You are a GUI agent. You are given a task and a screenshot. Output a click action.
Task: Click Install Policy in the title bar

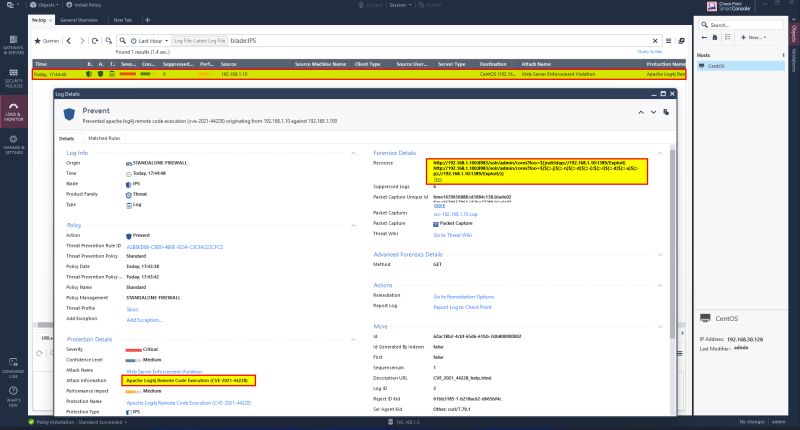[84, 5]
